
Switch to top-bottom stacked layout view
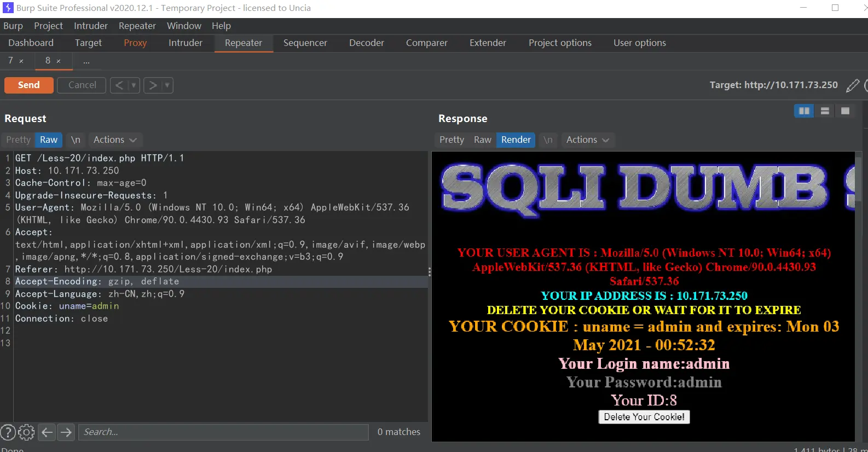(825, 111)
